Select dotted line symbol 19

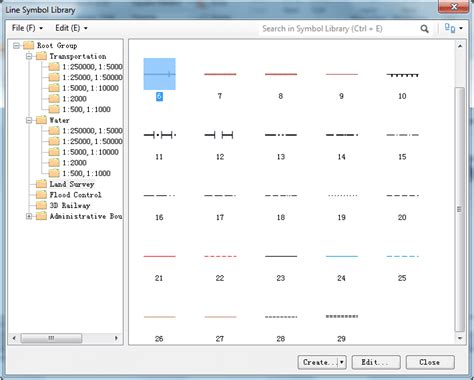pos(342,195)
